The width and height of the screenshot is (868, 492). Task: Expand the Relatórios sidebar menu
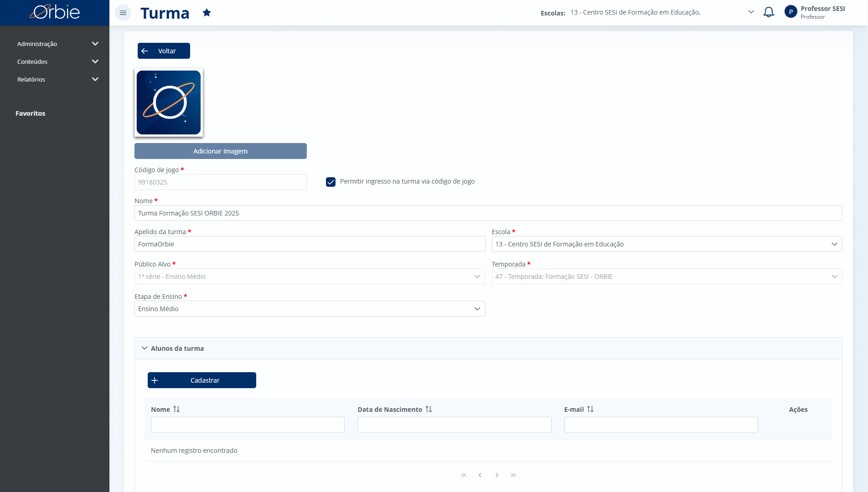coord(57,79)
